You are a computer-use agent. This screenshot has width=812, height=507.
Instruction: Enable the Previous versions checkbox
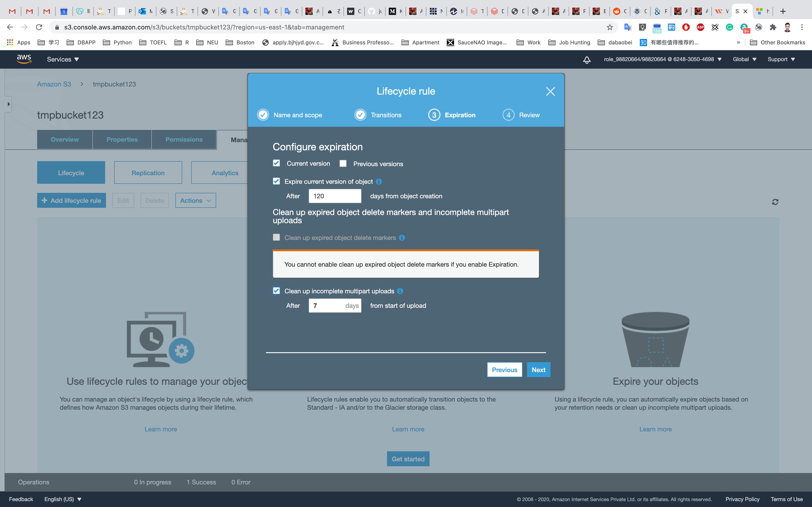[x=343, y=163]
